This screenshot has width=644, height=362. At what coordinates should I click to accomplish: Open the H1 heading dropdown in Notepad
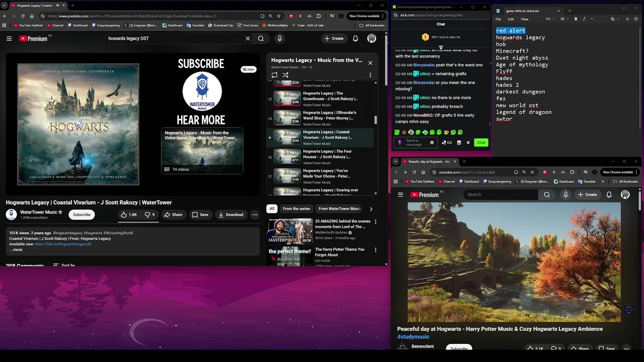point(550,19)
